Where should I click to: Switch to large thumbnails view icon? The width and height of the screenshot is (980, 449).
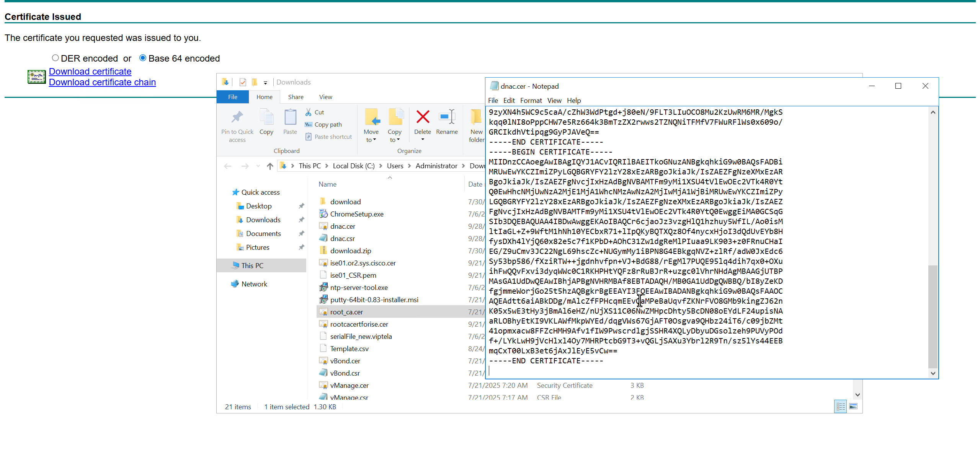[x=853, y=407]
